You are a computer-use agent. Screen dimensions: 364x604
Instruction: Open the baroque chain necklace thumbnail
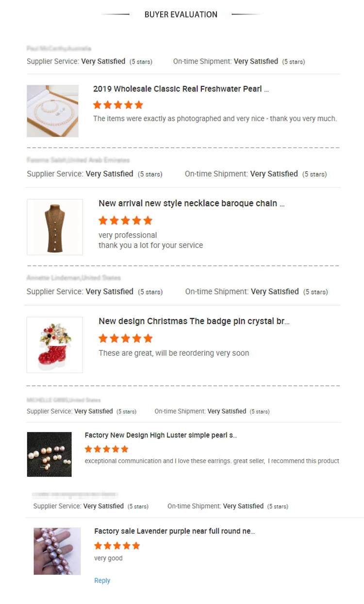(x=55, y=227)
